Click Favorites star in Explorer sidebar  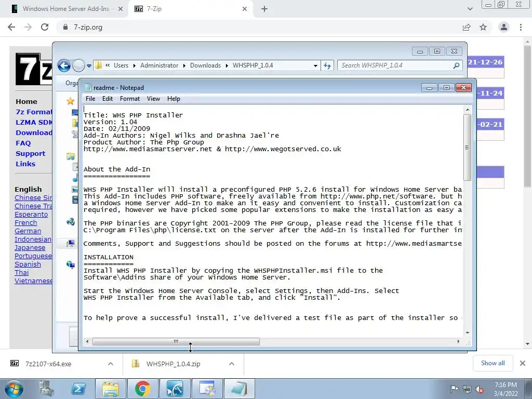click(70, 101)
